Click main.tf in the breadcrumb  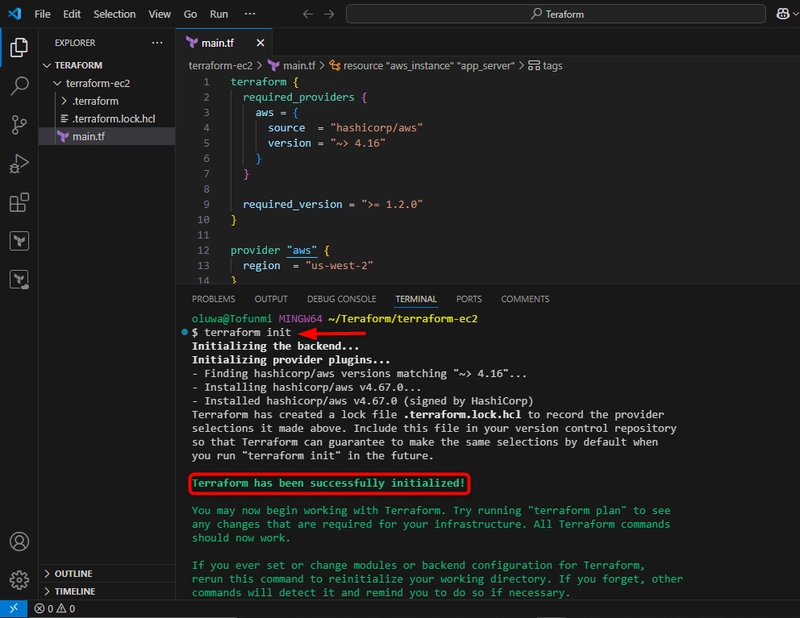tap(292, 66)
